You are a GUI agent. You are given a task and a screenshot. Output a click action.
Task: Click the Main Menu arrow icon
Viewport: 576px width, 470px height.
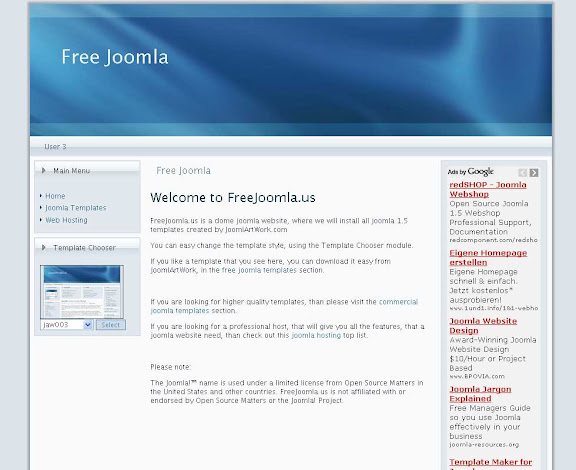coord(44,171)
